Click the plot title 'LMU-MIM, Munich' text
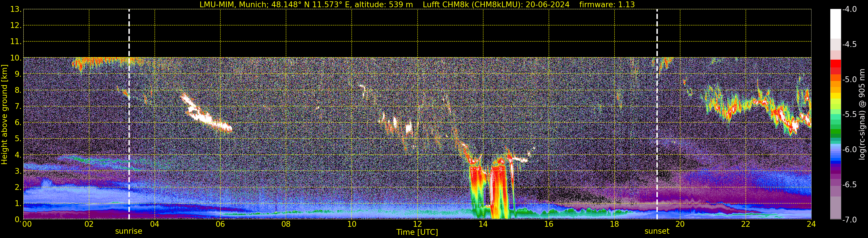The width and height of the screenshot is (868, 238). coord(233,5)
